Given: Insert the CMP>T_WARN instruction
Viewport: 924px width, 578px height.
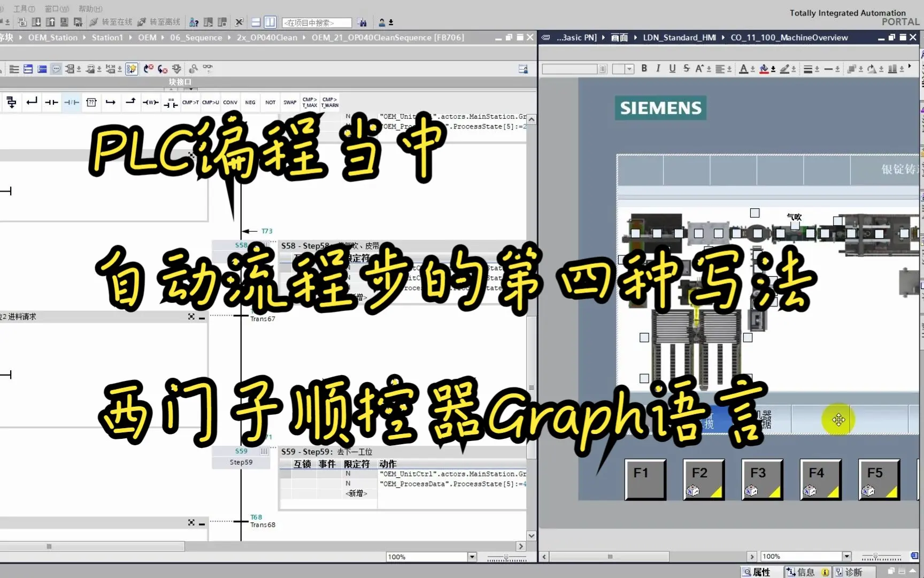Looking at the screenshot, I should click(329, 102).
